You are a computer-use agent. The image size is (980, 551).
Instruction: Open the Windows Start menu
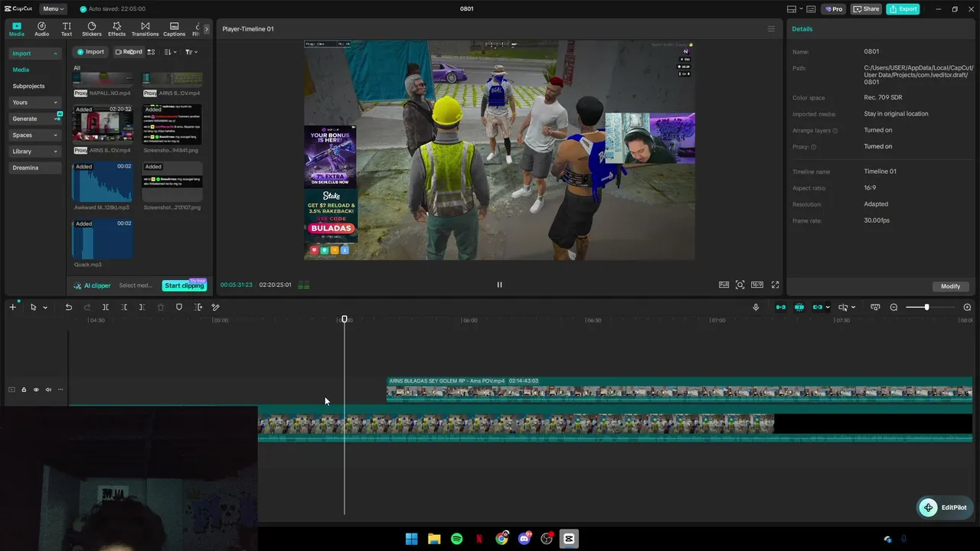pyautogui.click(x=411, y=539)
